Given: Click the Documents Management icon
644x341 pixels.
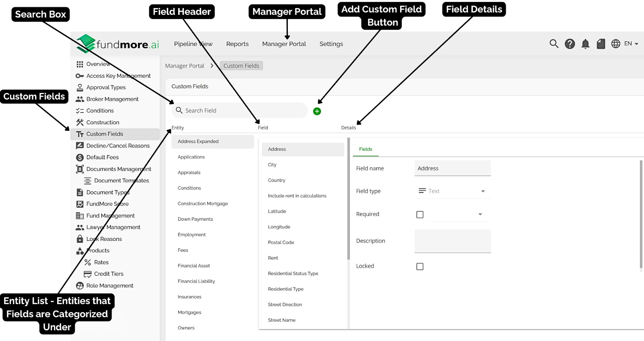Looking at the screenshot, I should 80,169.
